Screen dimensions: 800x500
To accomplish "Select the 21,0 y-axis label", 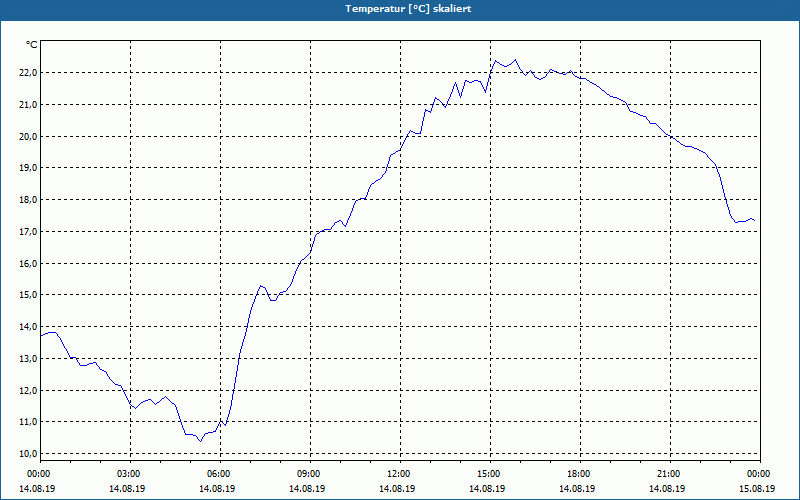I will point(29,105).
